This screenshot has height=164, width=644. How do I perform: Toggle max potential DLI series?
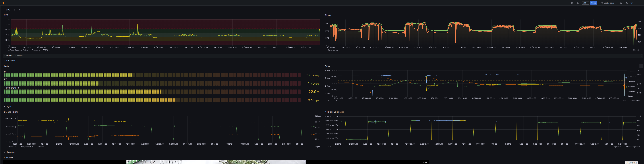pos(27,147)
